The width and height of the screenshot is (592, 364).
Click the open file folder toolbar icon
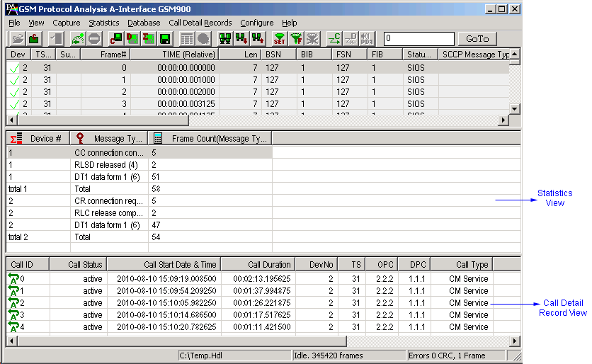click(x=18, y=38)
